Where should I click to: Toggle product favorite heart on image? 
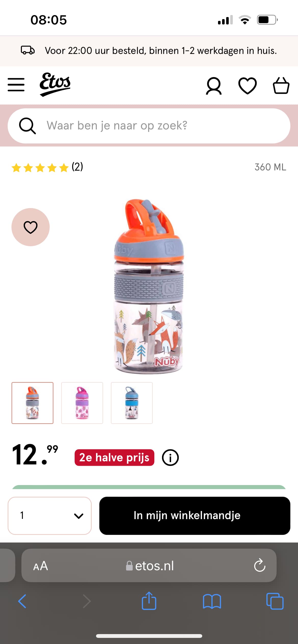pos(31,227)
